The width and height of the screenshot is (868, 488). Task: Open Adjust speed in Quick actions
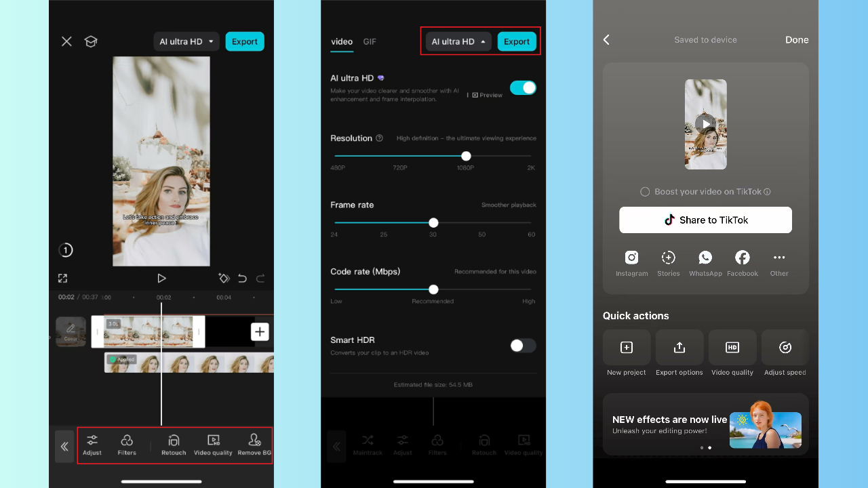[785, 352]
